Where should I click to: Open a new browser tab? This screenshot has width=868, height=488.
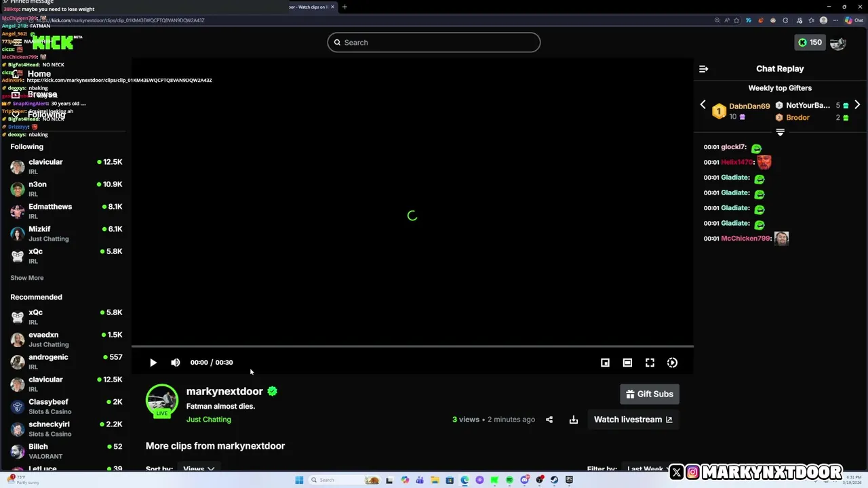(x=344, y=7)
